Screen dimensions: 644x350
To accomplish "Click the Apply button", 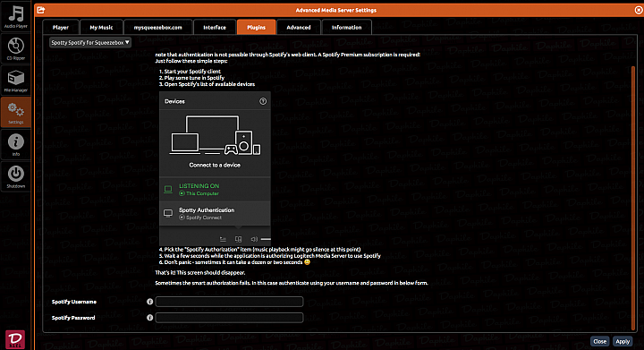I will point(623,341).
